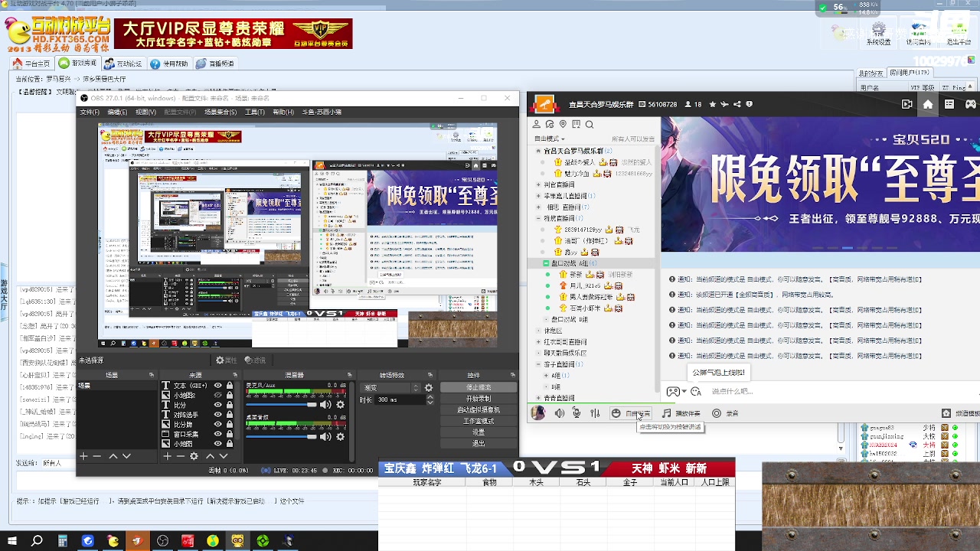Collapse the 盘口对战 A组 channel
Image resolution: width=980 pixels, height=551 pixels.
pos(547,262)
